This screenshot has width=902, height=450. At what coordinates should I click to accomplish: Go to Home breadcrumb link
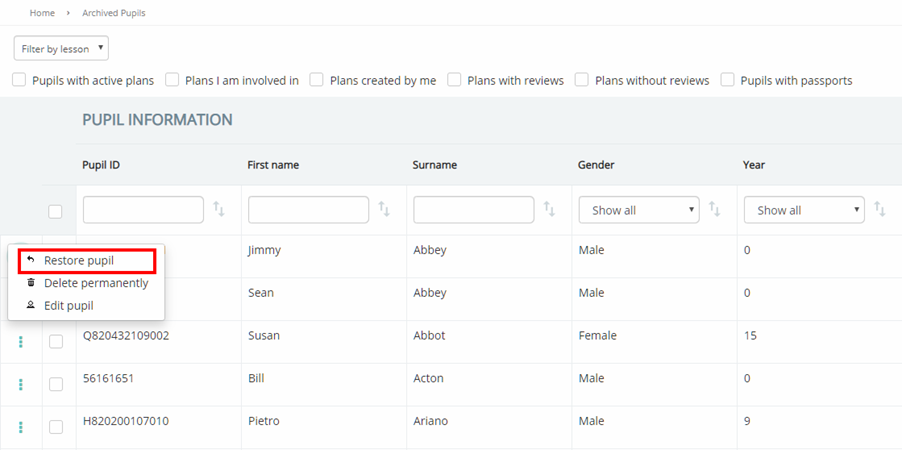coord(42,13)
